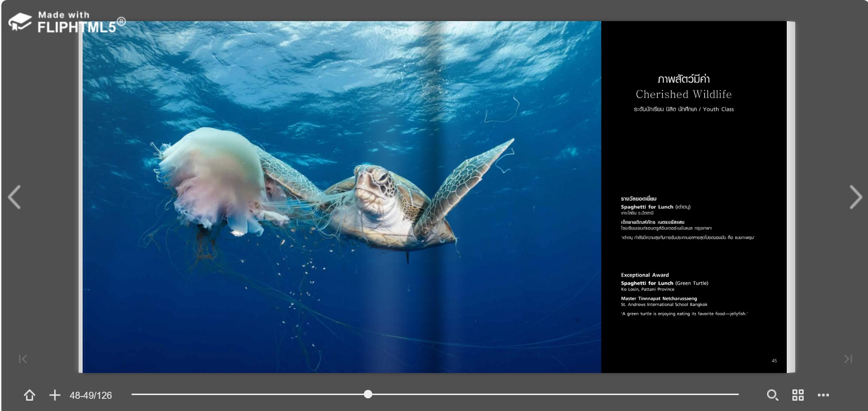Click the 48-49/126 page number field
868x411 pixels.
(91, 396)
